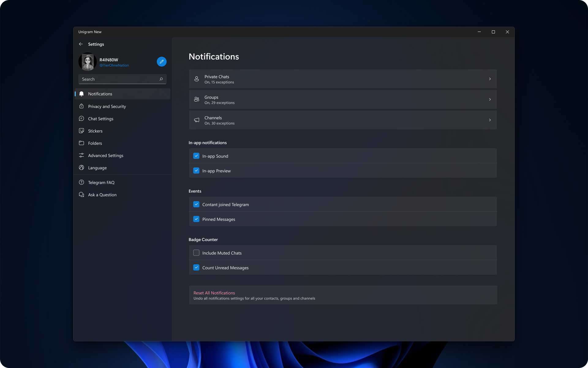Click the Language globe icon
This screenshot has width=588, height=368.
point(81,167)
